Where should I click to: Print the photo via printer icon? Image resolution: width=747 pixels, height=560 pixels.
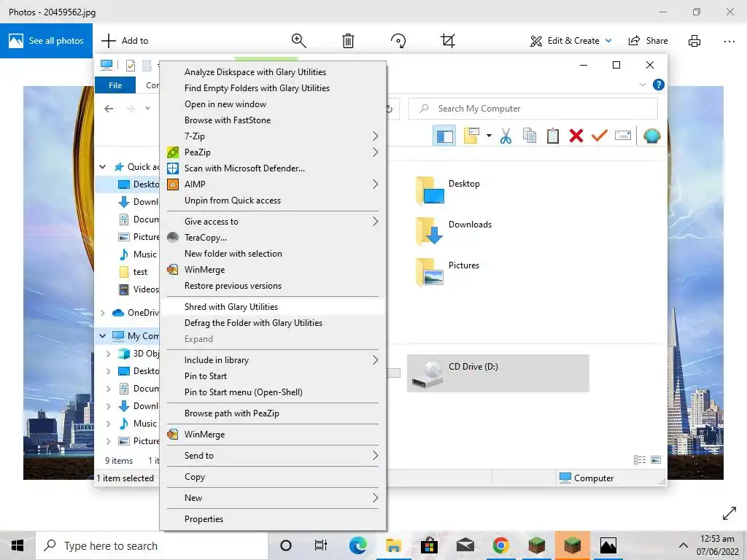pos(694,41)
